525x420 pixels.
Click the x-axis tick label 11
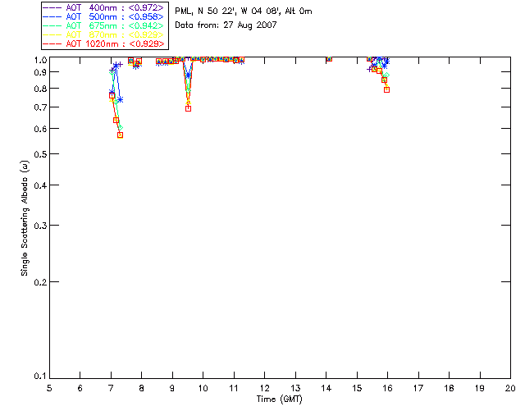click(234, 388)
